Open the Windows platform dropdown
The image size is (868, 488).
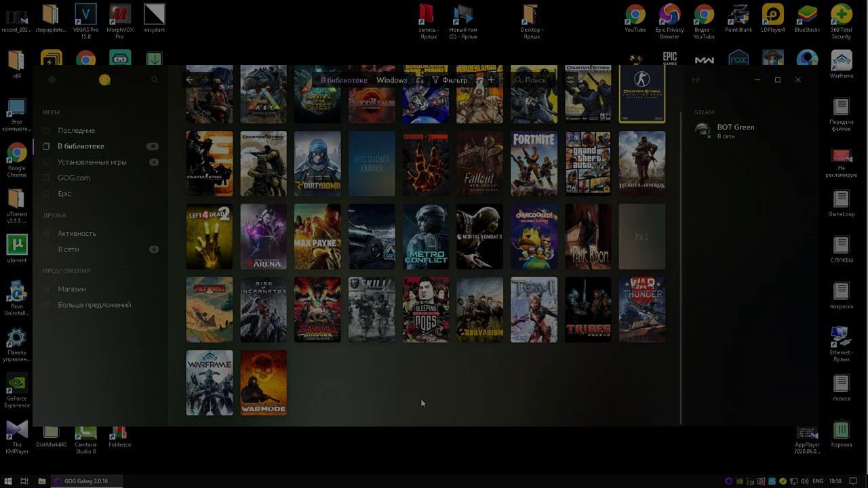point(392,80)
